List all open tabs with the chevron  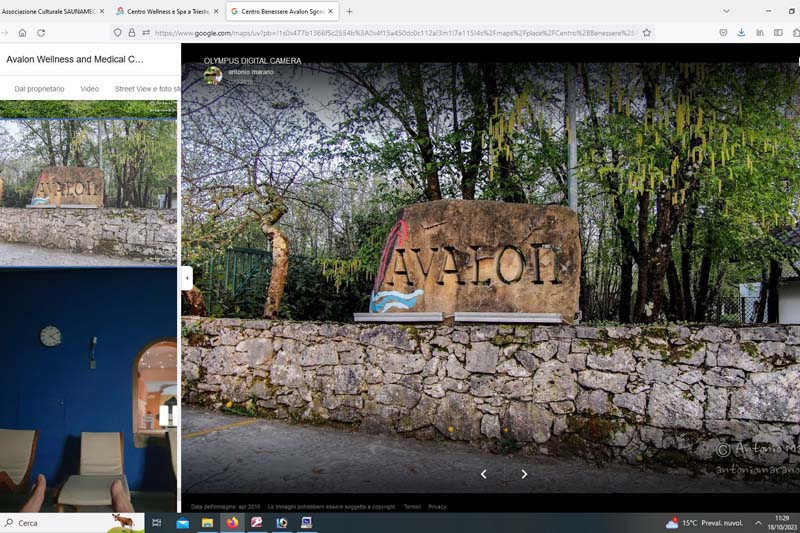point(726,11)
